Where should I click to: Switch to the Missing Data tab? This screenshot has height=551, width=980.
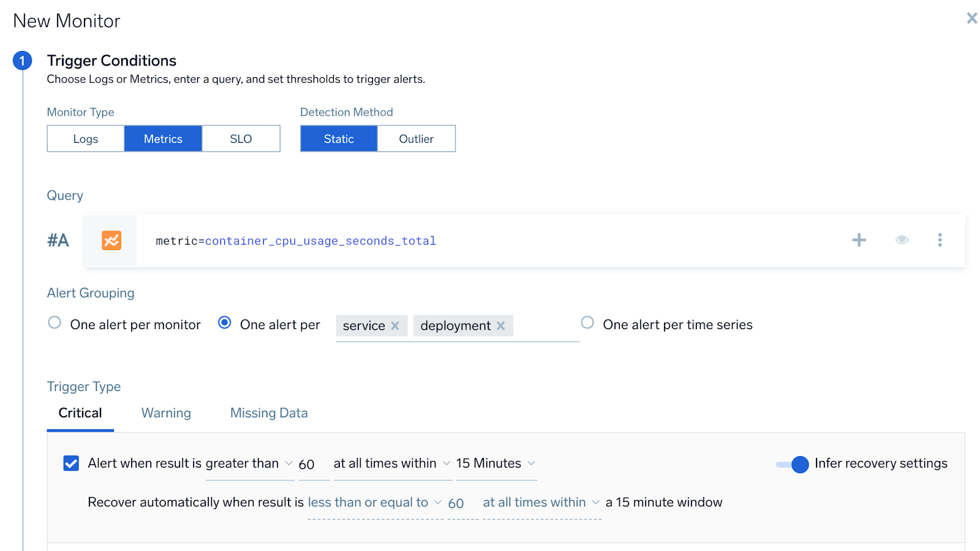269,413
